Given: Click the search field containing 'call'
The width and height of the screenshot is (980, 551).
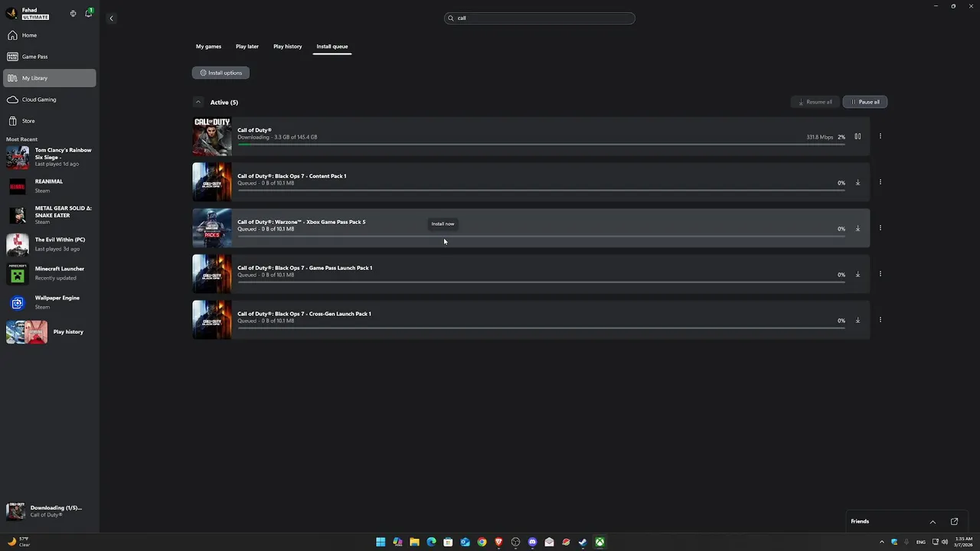Looking at the screenshot, I should click(540, 18).
